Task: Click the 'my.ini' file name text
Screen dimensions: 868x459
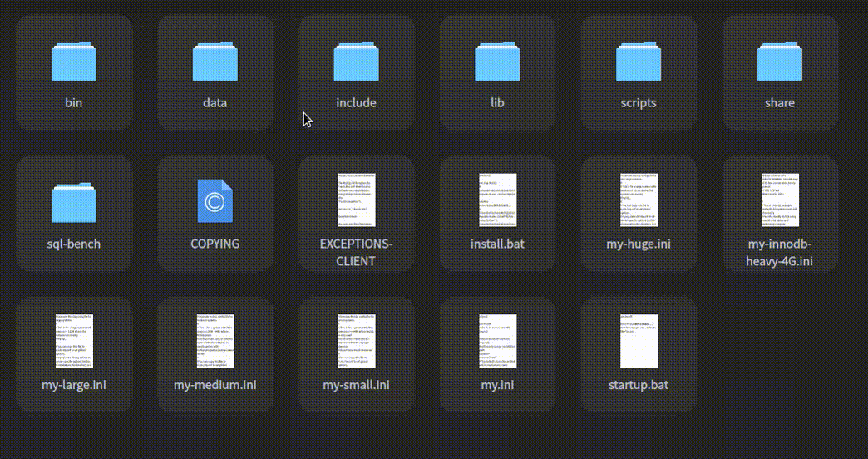Action: click(x=497, y=385)
